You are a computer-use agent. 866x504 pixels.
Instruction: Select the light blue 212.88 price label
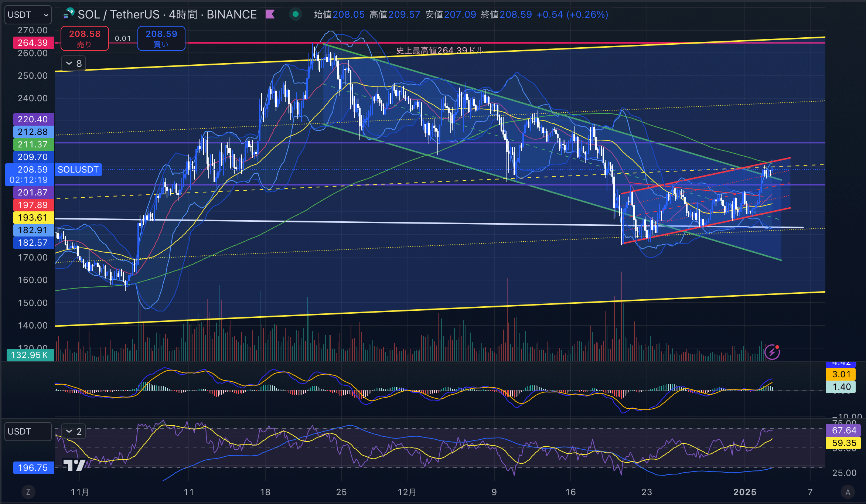(x=33, y=132)
